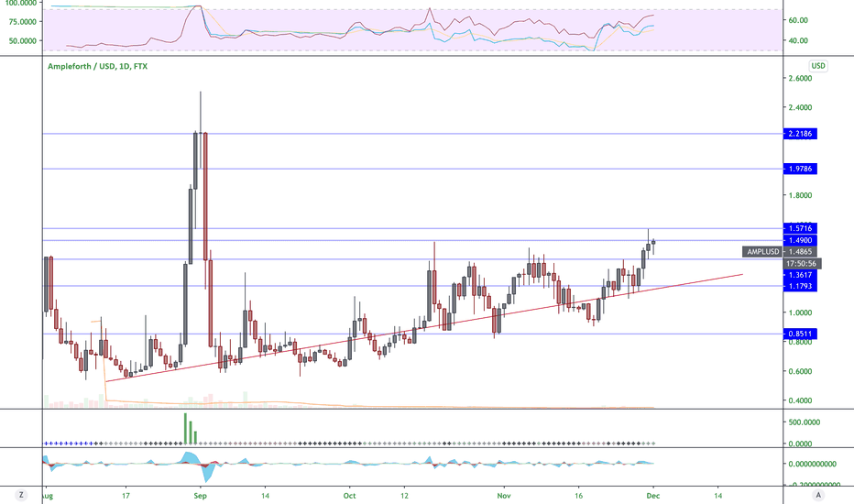The image size is (854, 504).
Task: Click the Dec date on the time axis
Action: pos(653,496)
